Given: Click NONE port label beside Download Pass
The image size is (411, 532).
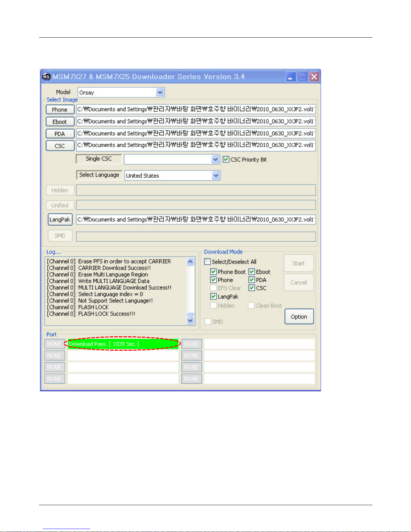Looking at the screenshot, I should tap(54, 344).
